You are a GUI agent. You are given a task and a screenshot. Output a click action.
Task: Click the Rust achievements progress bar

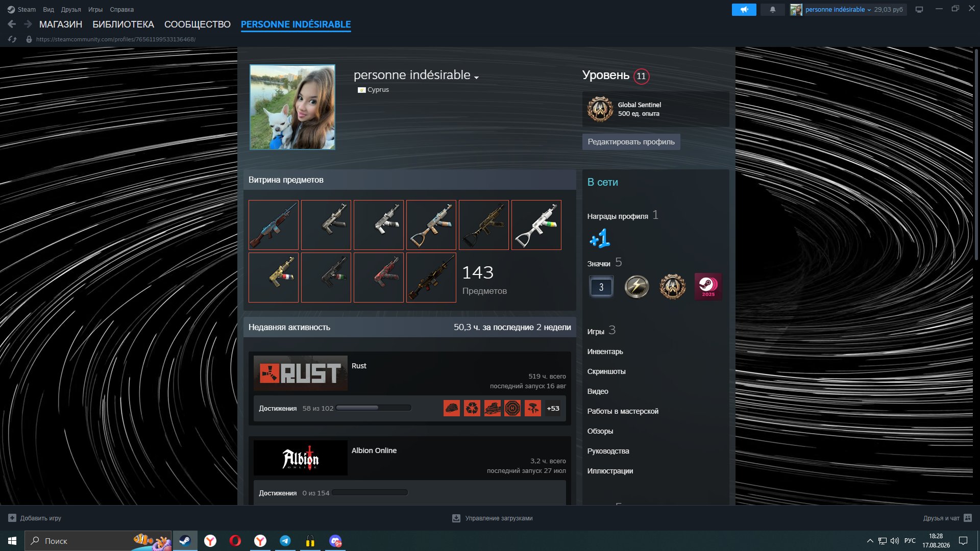(374, 408)
